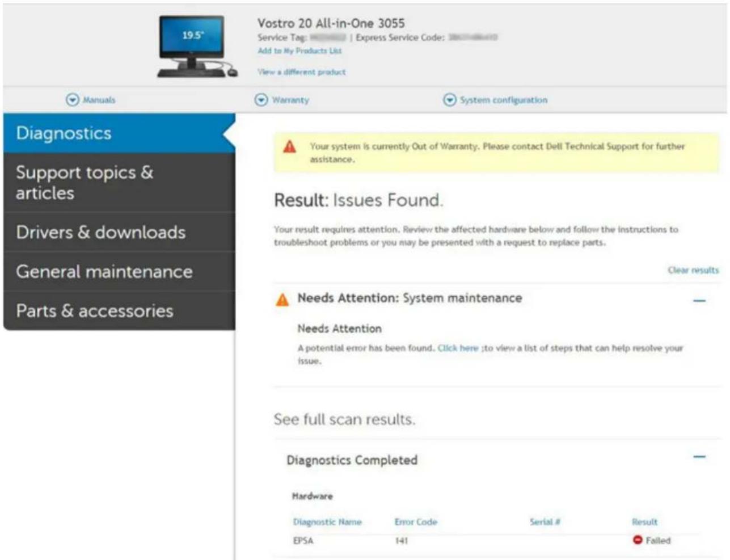This screenshot has width=730, height=560.
Task: Click the Manuals dropdown arrow icon
Action: (73, 100)
